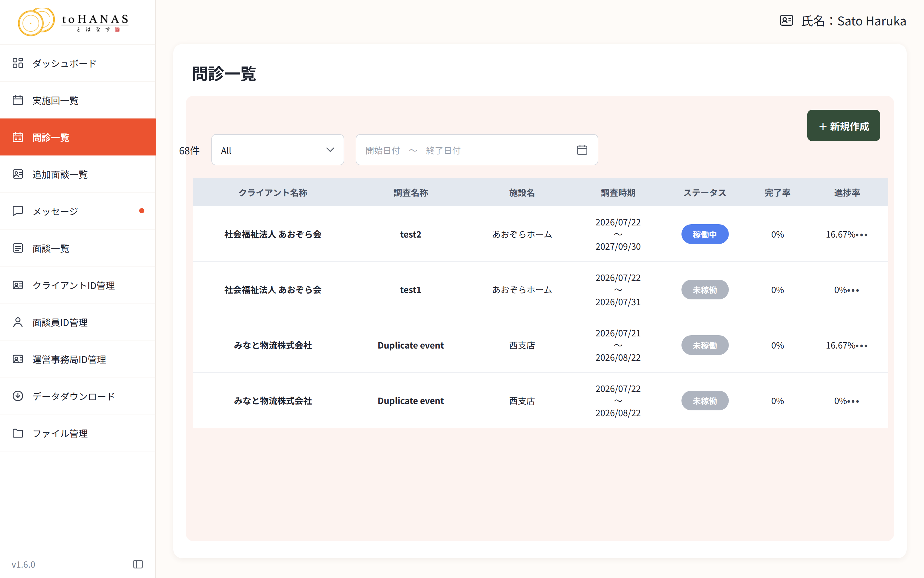Click the 面談一覧 list icon
Screen dimensions: 924x578
click(x=18, y=248)
